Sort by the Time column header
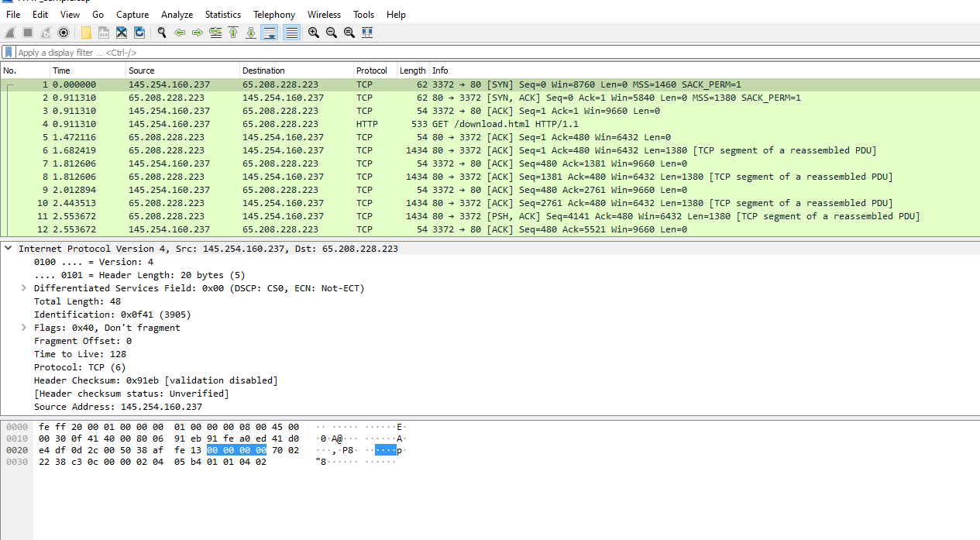 pos(88,71)
